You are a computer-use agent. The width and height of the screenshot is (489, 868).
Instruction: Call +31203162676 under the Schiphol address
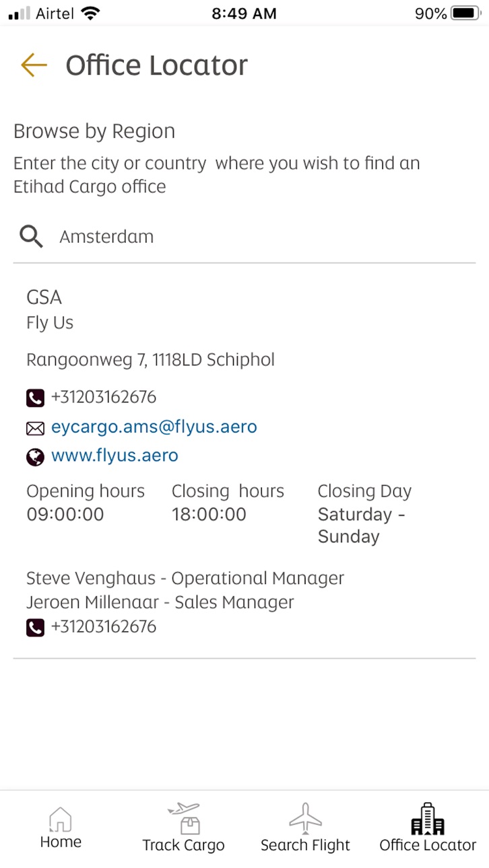click(104, 397)
